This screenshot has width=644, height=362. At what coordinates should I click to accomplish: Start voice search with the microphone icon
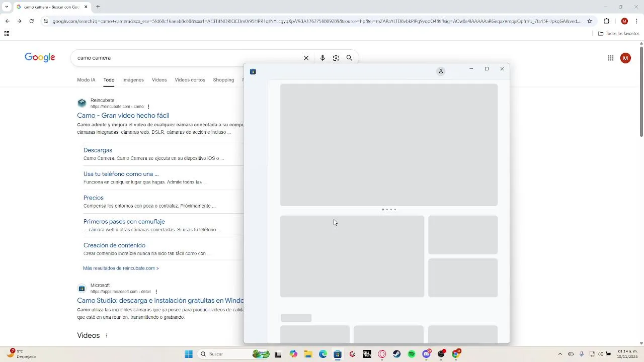[x=323, y=58]
